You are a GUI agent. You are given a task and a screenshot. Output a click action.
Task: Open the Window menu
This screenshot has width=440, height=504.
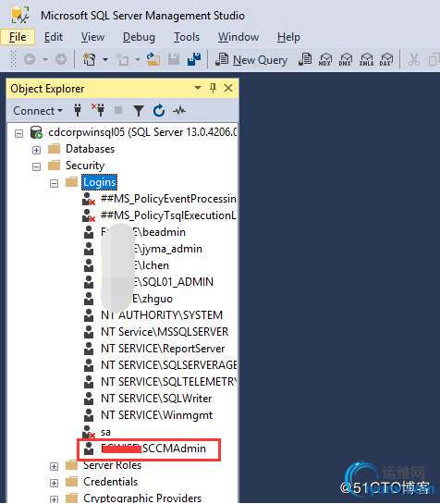(238, 37)
